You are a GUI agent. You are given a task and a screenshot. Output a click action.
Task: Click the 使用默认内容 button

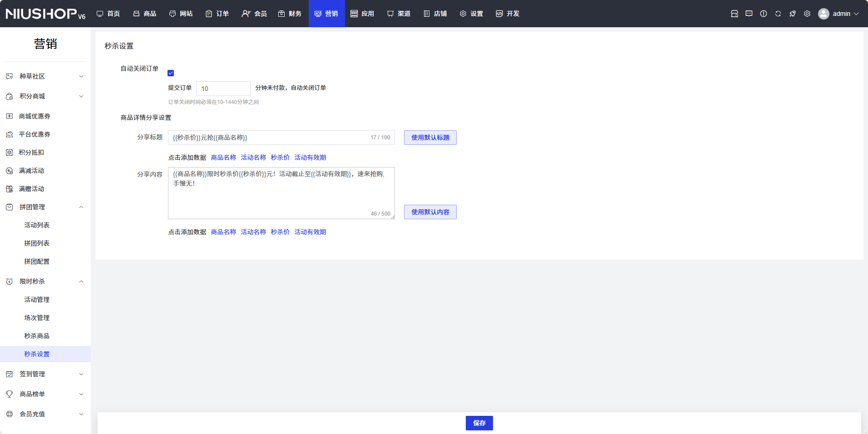coord(430,212)
